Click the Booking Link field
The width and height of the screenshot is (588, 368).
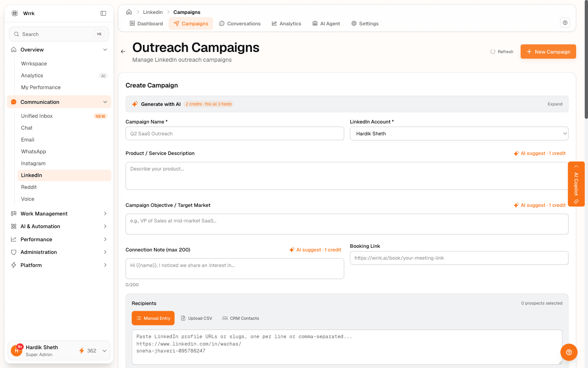[459, 258]
